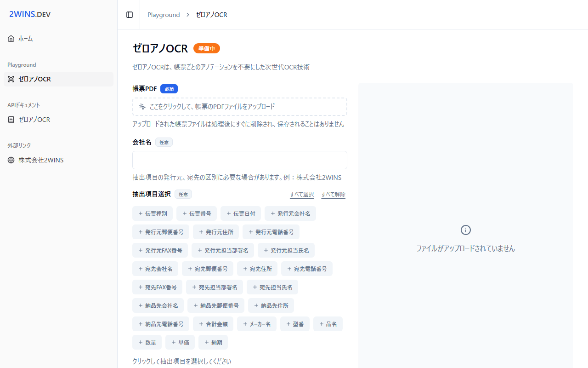Click the PDF upload dropzone area

(239, 107)
